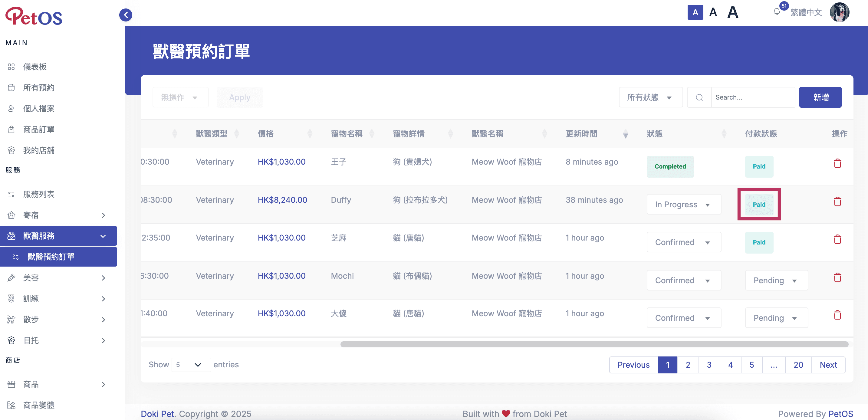Select the smallest font size A
Image resolution: width=868 pixels, height=420 pixels.
pyautogui.click(x=695, y=12)
